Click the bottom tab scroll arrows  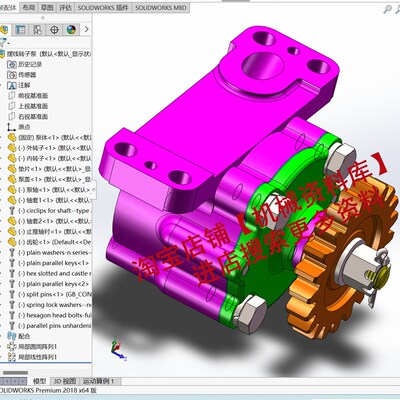coord(13,381)
